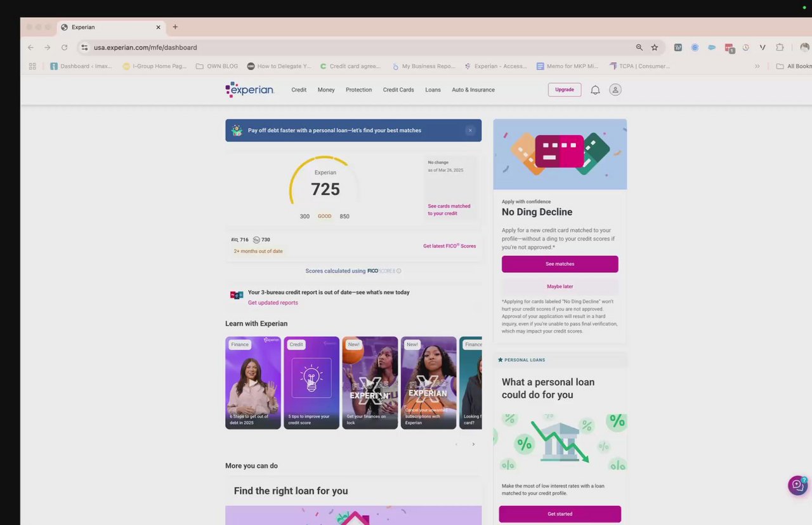This screenshot has height=525, width=812.
Task: Open the Credit menu
Action: coord(299,90)
